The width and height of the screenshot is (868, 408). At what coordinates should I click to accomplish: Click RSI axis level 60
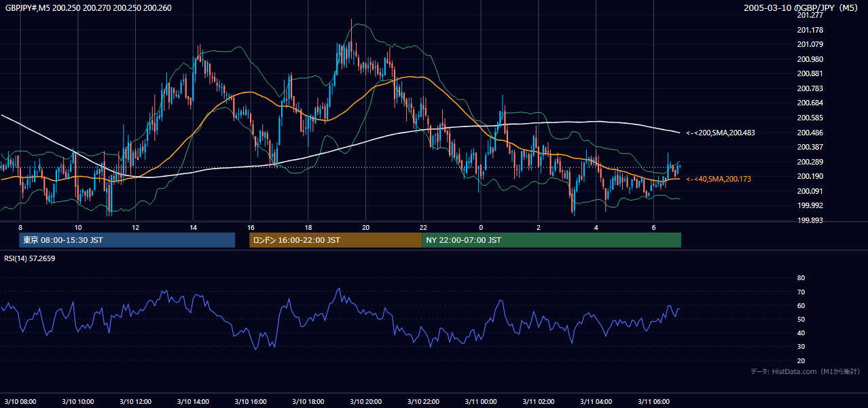pos(801,305)
